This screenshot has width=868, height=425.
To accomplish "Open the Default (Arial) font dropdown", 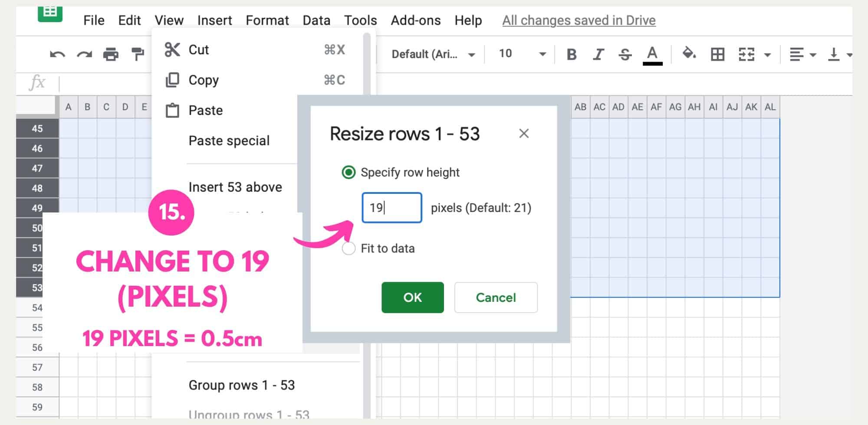I will (472, 54).
